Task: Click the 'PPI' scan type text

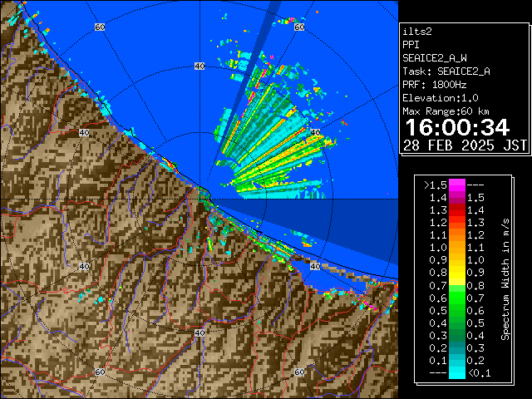Action: pos(411,45)
